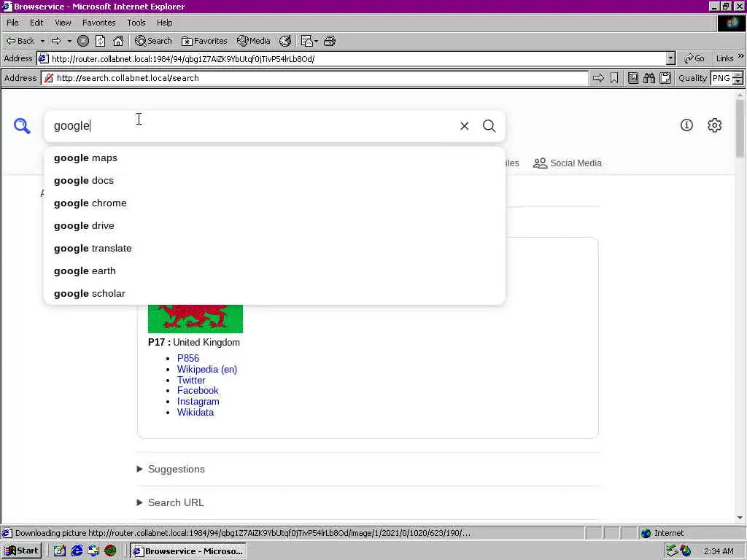747x560 pixels.
Task: Launch Internet Explorer from quick launch
Action: (x=77, y=551)
